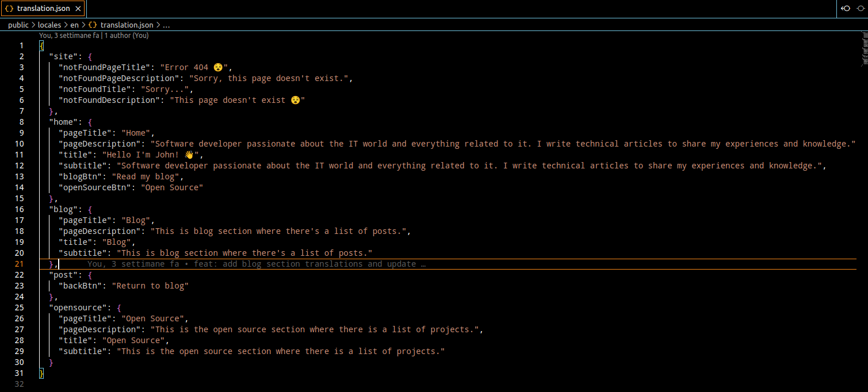Select the translation.json editor tab
The height and width of the screenshot is (392, 868).
[43, 9]
